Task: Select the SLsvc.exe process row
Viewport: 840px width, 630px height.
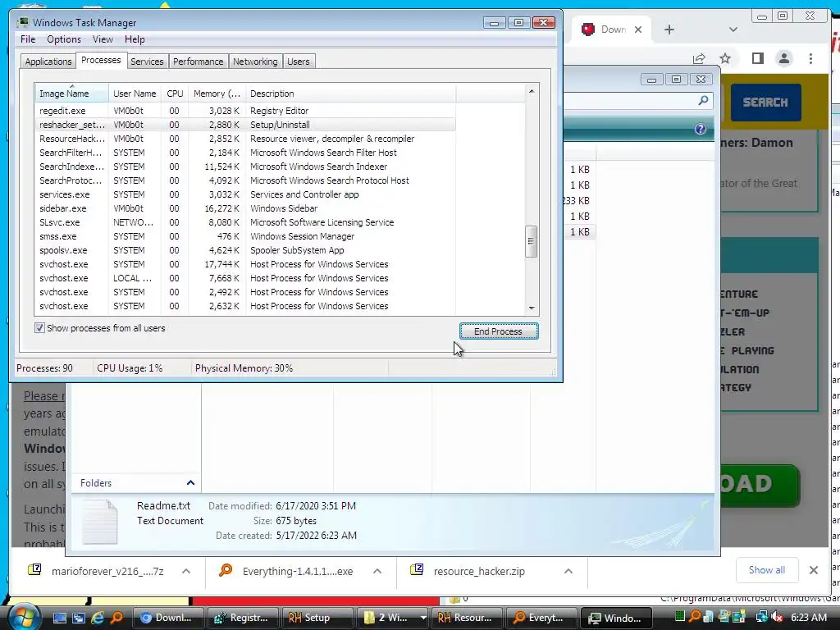Action: (x=245, y=222)
